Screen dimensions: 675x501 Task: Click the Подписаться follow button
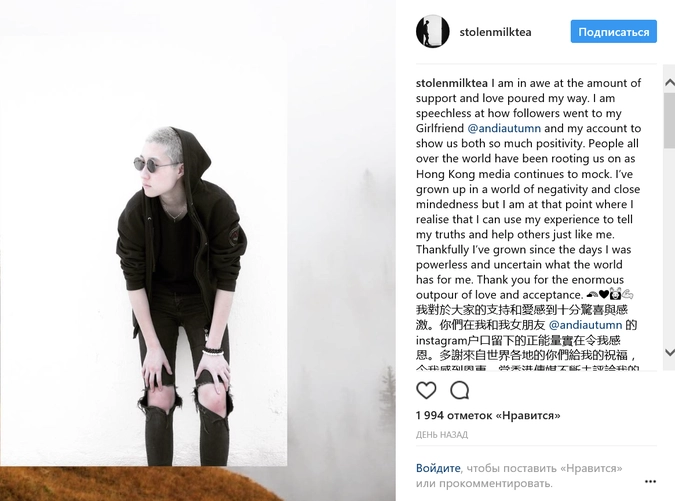point(613,31)
